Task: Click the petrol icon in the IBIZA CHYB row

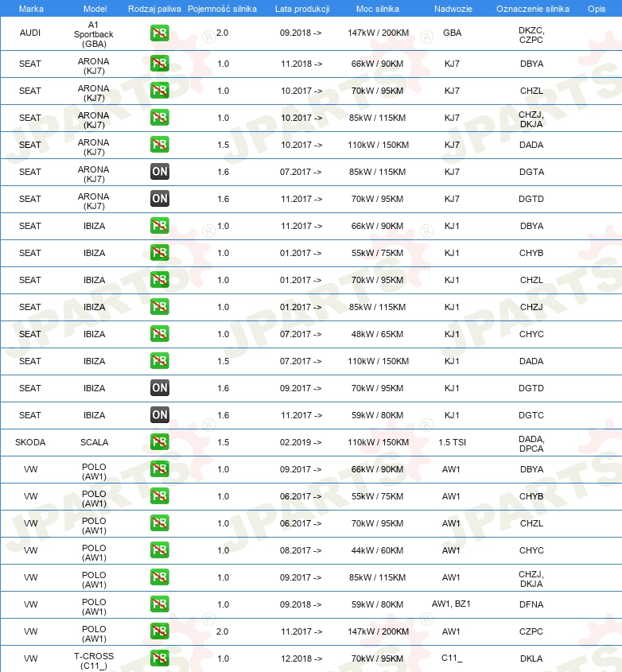Action: pyautogui.click(x=159, y=252)
